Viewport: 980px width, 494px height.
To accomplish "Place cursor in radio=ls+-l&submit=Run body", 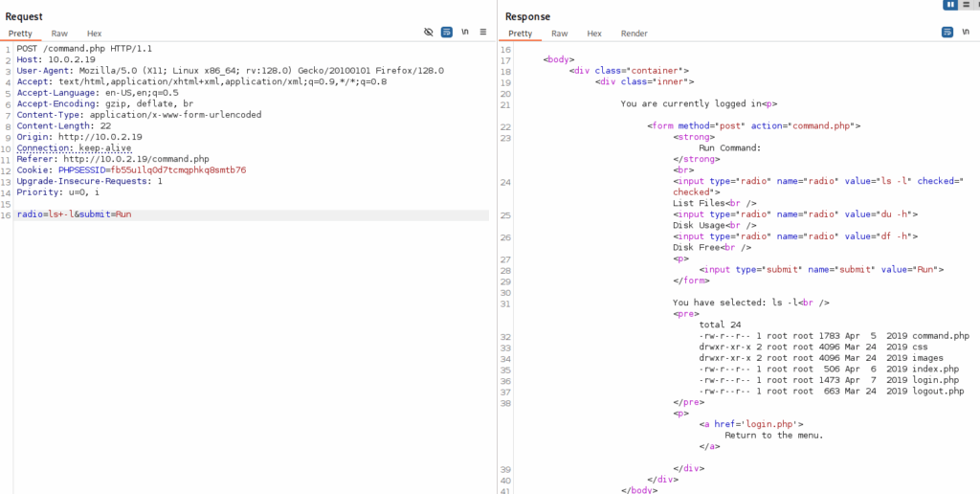I will point(74,215).
